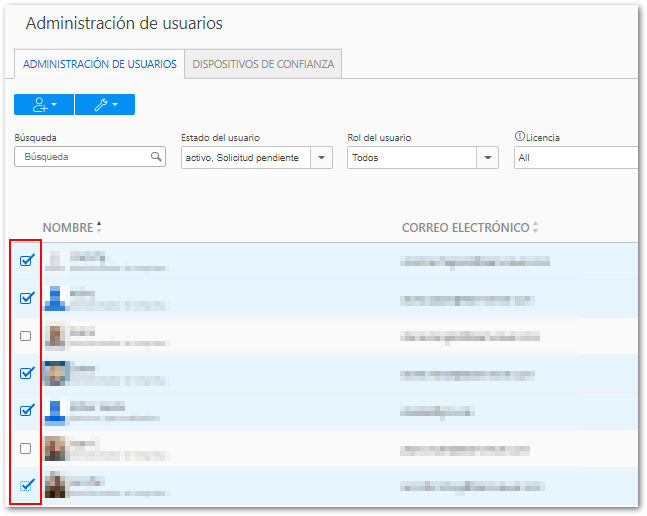Open the 'activo, Solicitud pendiente' status field
Image resolution: width=647 pixels, height=516 pixels.
(257, 158)
